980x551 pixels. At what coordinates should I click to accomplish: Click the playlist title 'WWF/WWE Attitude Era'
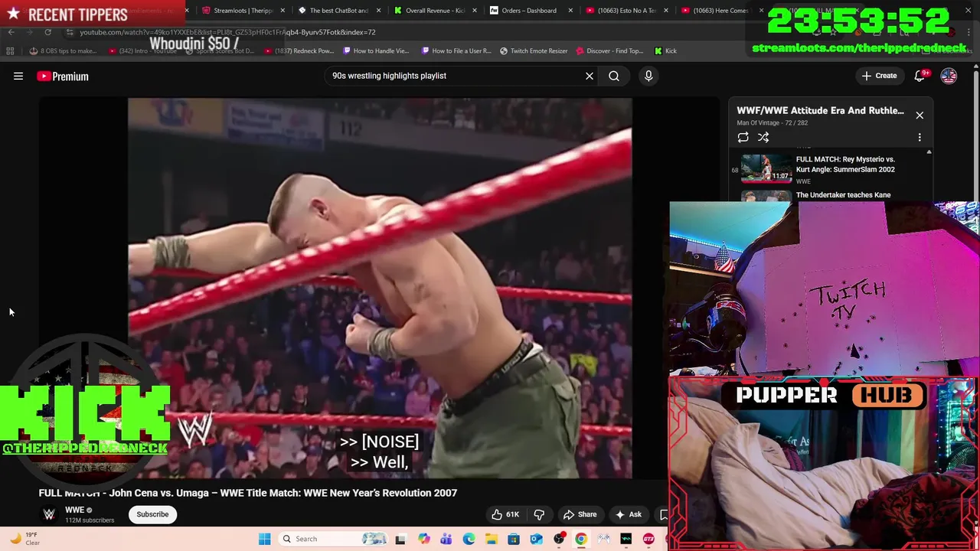click(x=820, y=110)
